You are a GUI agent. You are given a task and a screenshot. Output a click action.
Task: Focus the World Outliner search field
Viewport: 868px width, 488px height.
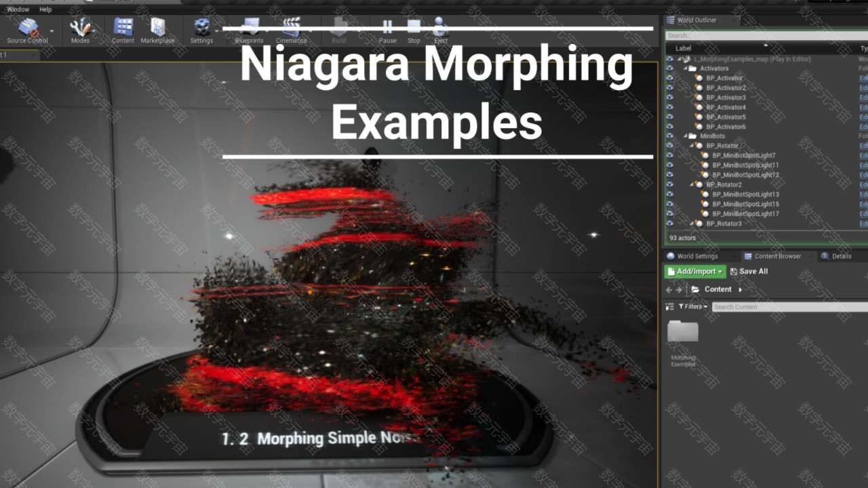[766, 35]
